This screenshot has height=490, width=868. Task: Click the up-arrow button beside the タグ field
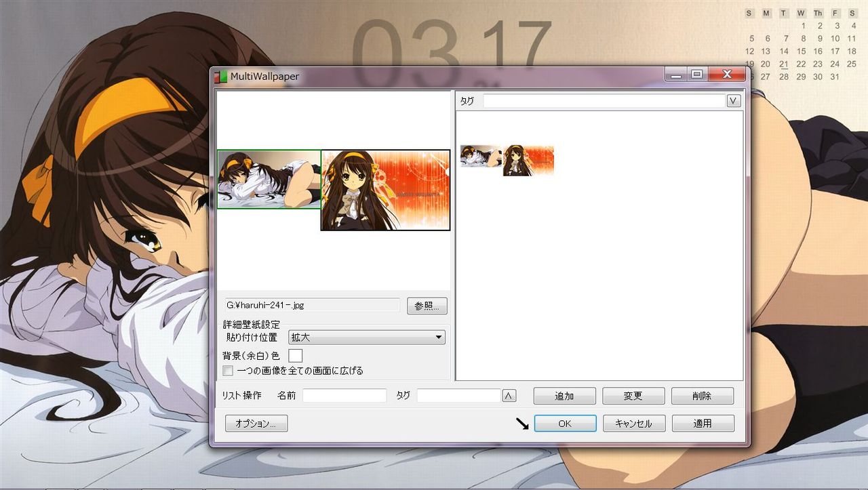coord(509,396)
